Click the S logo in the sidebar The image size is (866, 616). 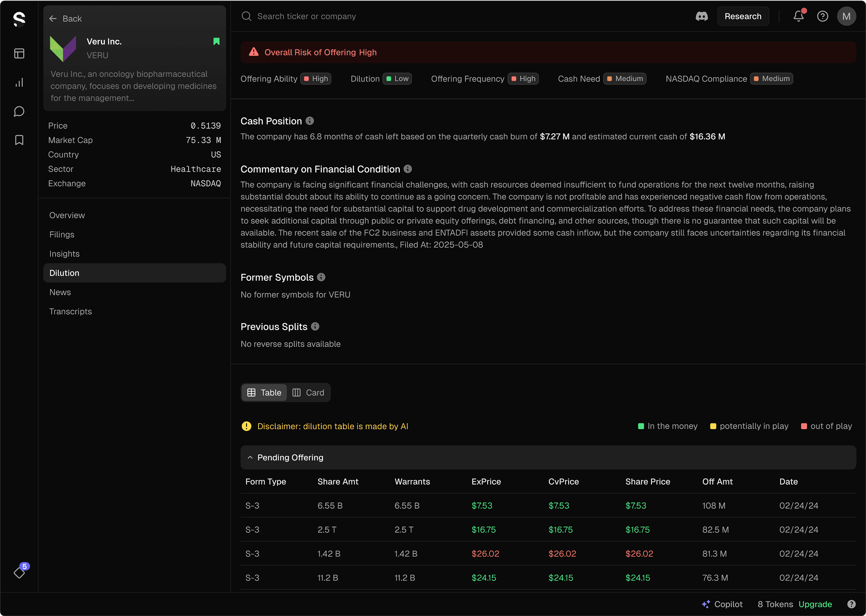(19, 19)
